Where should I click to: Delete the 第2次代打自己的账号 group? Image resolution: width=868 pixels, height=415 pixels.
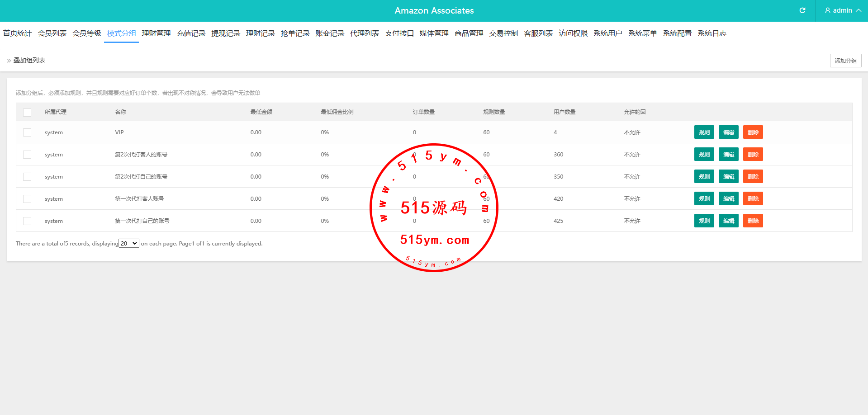coord(753,177)
